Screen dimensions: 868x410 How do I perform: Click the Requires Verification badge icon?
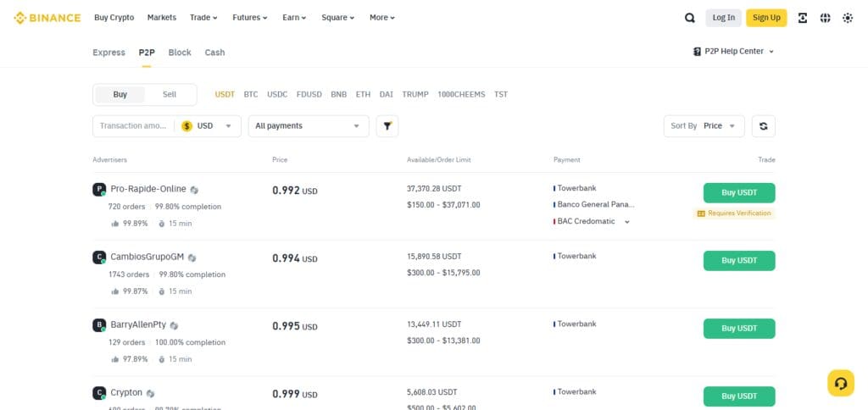coord(701,213)
